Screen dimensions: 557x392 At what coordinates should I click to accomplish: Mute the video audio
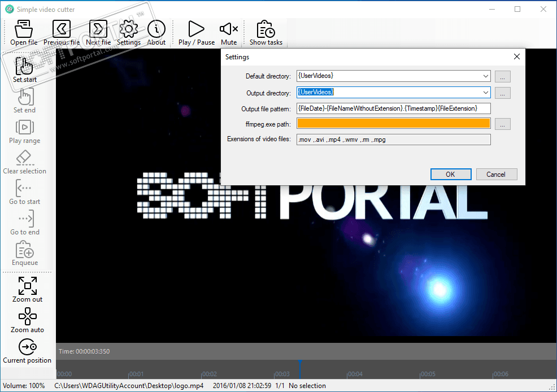229,33
